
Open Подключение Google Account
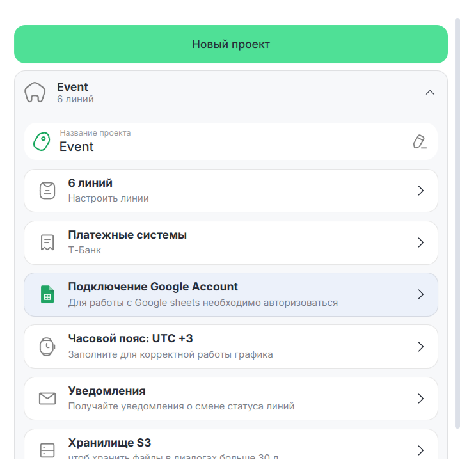[230, 295]
